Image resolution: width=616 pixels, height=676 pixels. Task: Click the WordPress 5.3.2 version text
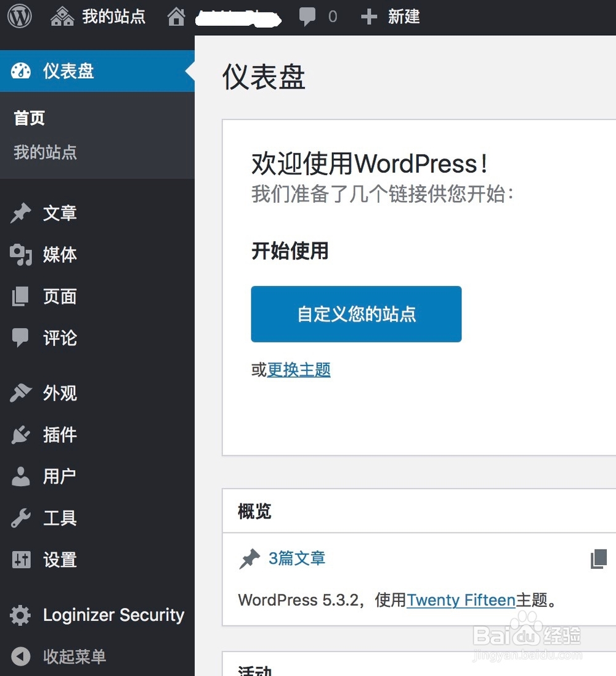[298, 600]
